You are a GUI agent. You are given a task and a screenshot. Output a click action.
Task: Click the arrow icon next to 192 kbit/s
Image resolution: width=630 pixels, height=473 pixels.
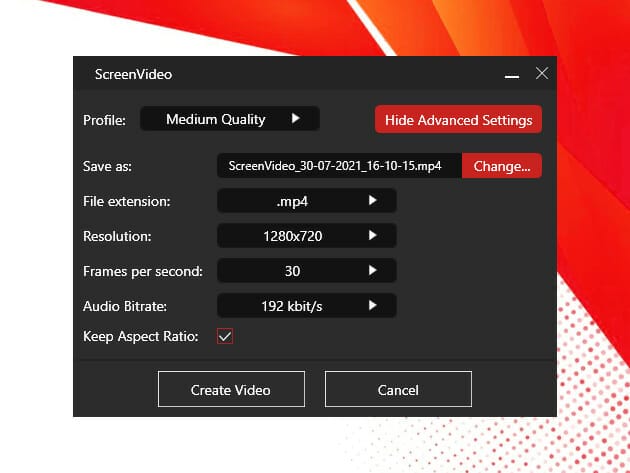[x=372, y=306]
